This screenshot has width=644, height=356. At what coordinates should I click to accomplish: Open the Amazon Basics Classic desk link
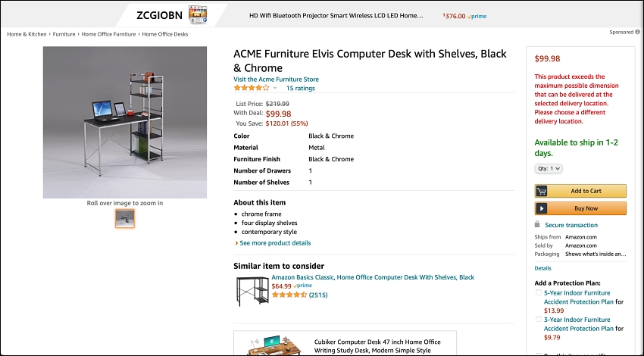coord(373,277)
